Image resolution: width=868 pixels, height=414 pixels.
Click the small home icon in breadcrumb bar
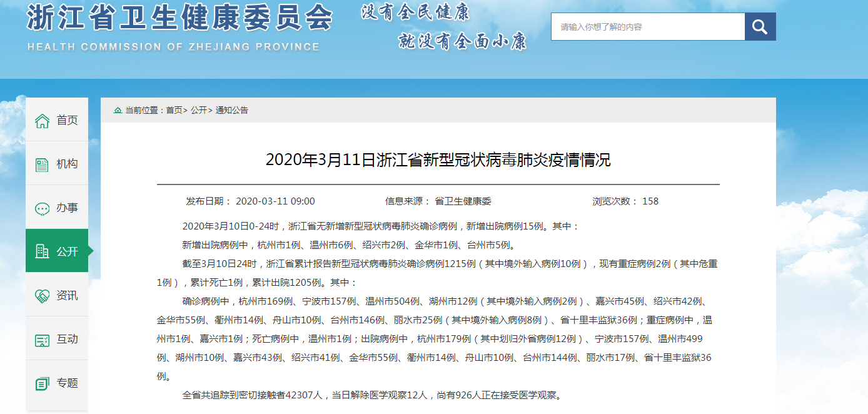[x=118, y=110]
